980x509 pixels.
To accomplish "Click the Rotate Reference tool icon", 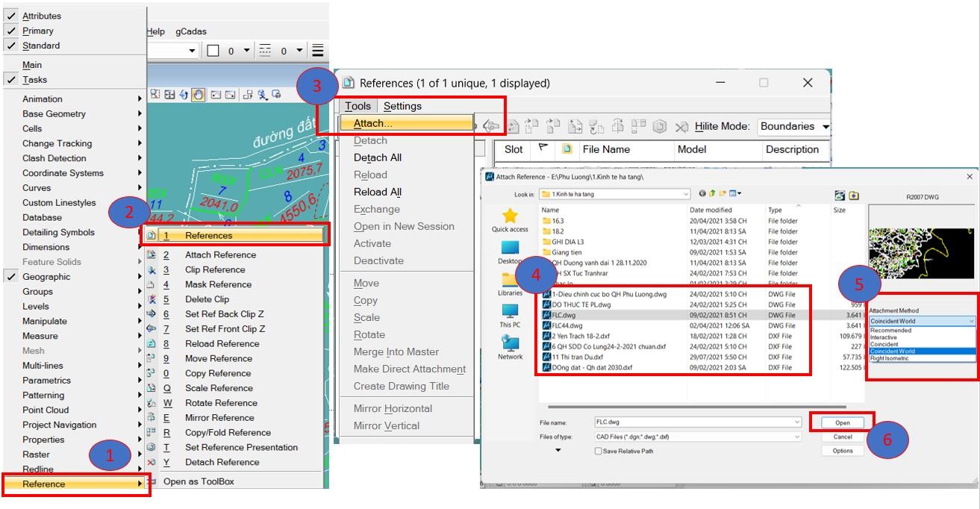I will (x=152, y=403).
